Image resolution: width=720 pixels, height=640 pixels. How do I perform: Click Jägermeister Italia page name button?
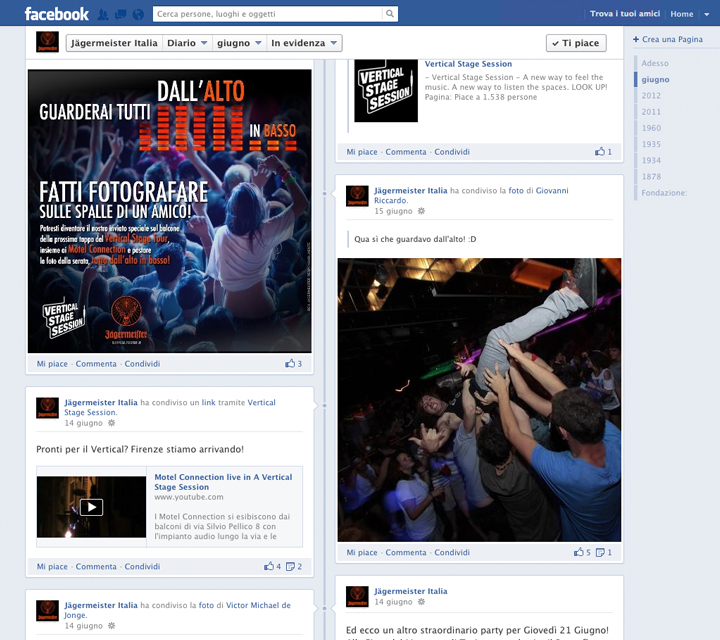pyautogui.click(x=114, y=43)
